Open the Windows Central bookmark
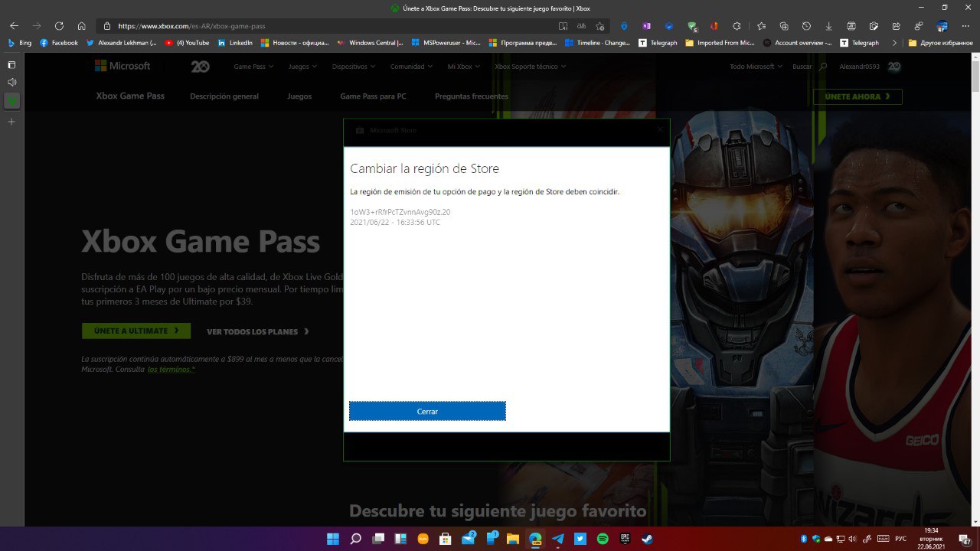The image size is (980, 551). pyautogui.click(x=370, y=43)
